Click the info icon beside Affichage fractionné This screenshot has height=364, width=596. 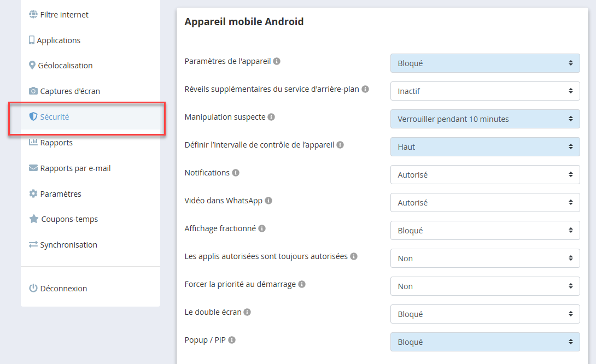[262, 228]
